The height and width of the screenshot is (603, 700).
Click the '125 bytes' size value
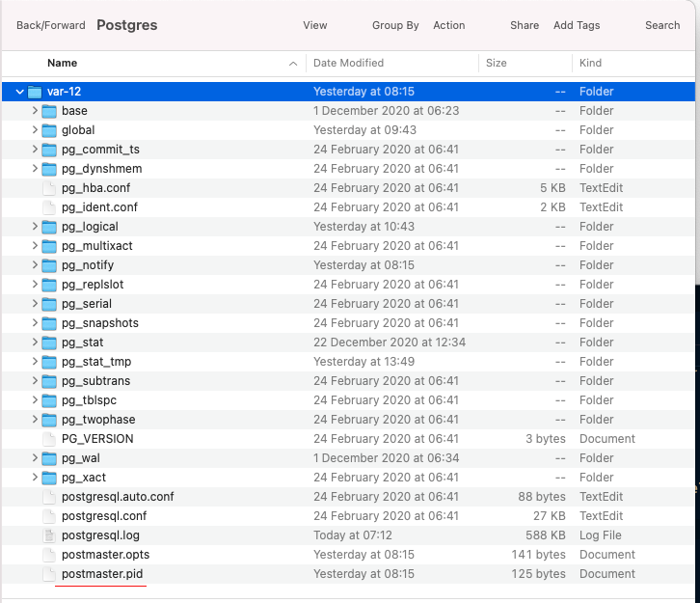(538, 574)
